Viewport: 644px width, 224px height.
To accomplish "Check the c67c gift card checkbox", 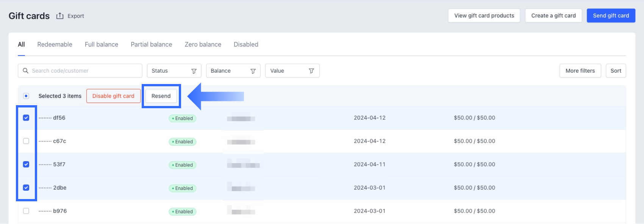I will point(26,141).
